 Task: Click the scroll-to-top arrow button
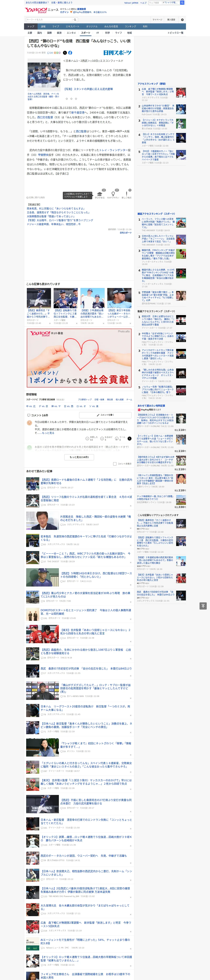(x=203, y=606)
